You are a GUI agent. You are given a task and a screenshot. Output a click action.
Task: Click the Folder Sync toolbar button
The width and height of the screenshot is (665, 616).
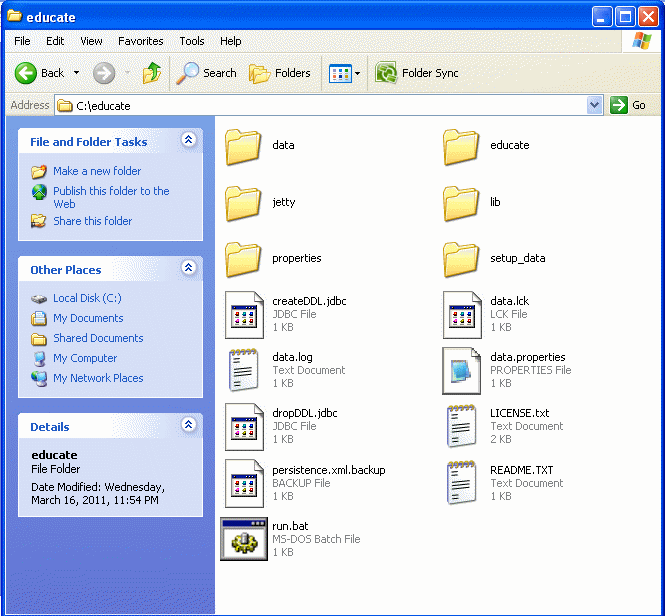tap(417, 73)
